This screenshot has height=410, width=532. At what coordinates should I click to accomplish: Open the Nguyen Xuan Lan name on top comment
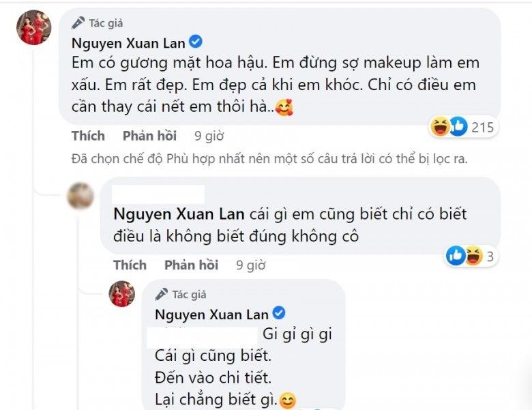pos(128,43)
